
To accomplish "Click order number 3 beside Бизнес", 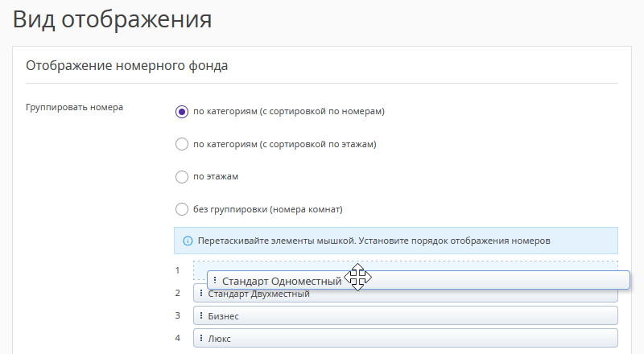I will [x=178, y=316].
